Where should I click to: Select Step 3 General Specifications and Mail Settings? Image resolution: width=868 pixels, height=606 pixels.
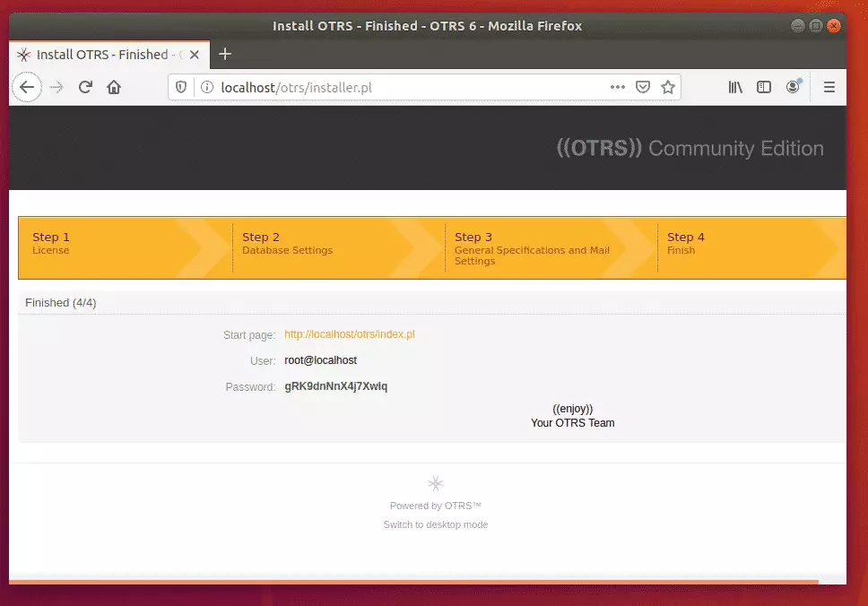(551, 248)
